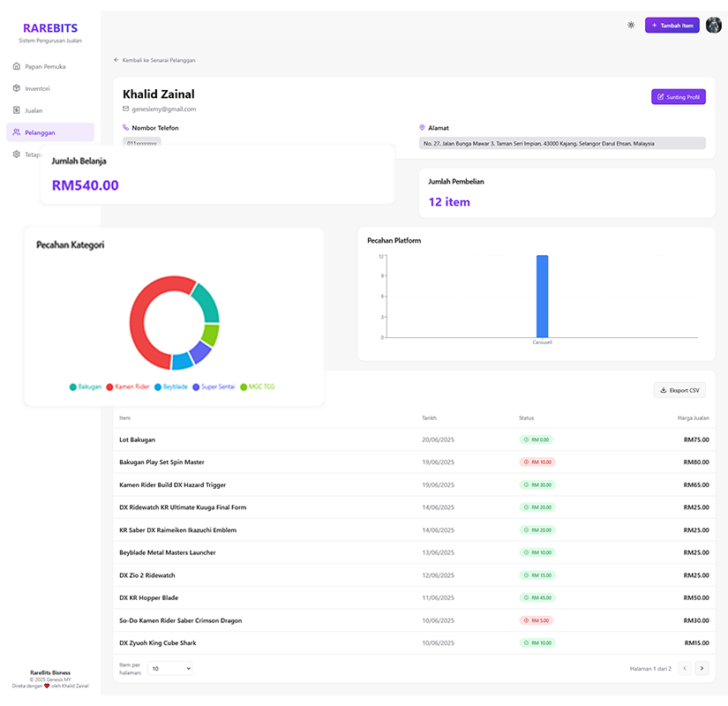Go to the next page arrow
Screen dimensions: 728x706
702,669
